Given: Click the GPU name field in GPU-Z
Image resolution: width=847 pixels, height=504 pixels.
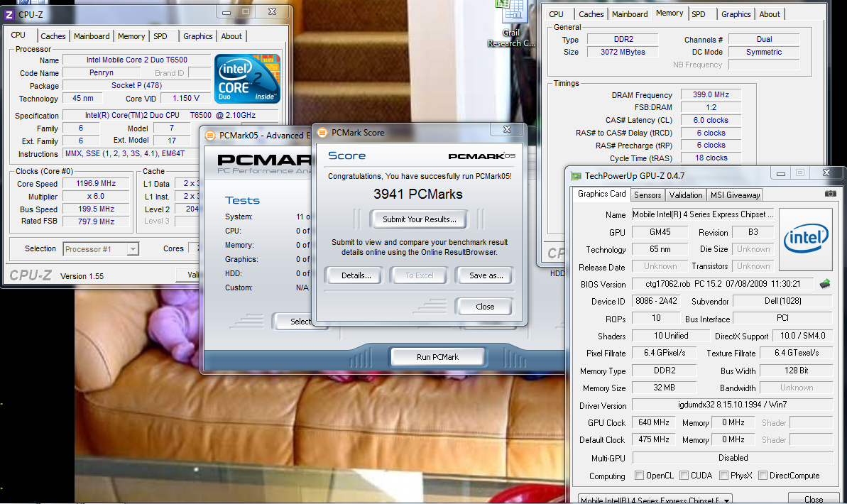Looking at the screenshot, I should click(704, 214).
